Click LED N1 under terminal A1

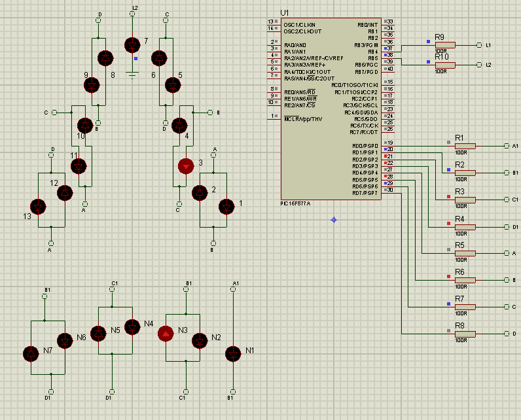(232, 353)
